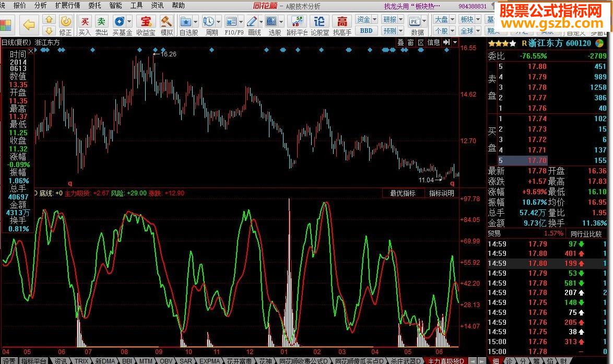Switch to the 主力真吸货D tab
Screen dimensions: 613x364
(446, 361)
